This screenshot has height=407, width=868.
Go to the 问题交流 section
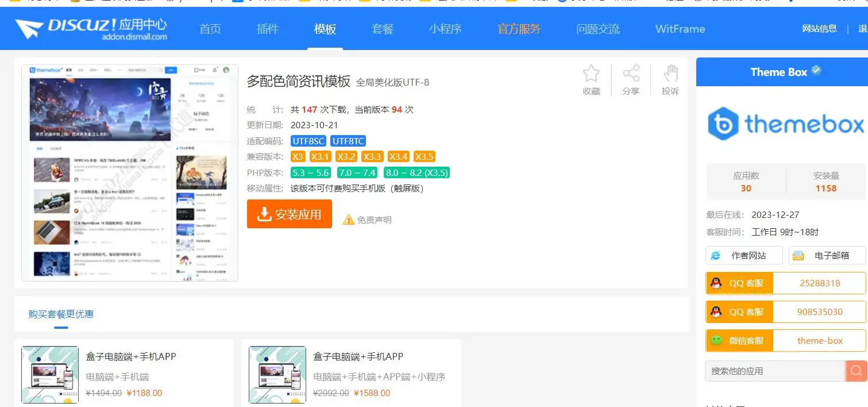point(597,29)
